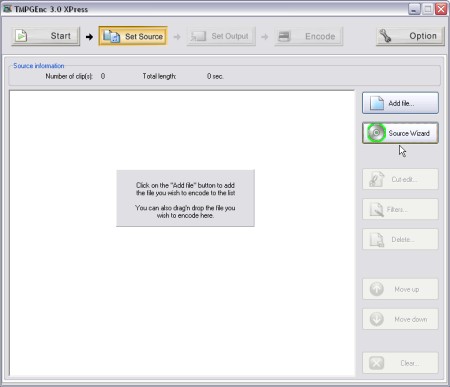Viewport: 450px width, 387px height.
Task: Open the Set Output step
Action: [221, 36]
